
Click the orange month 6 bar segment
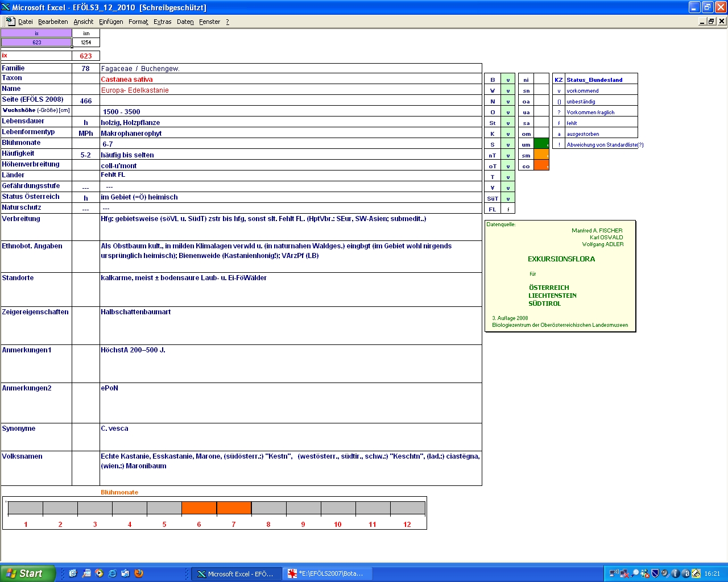coord(199,508)
